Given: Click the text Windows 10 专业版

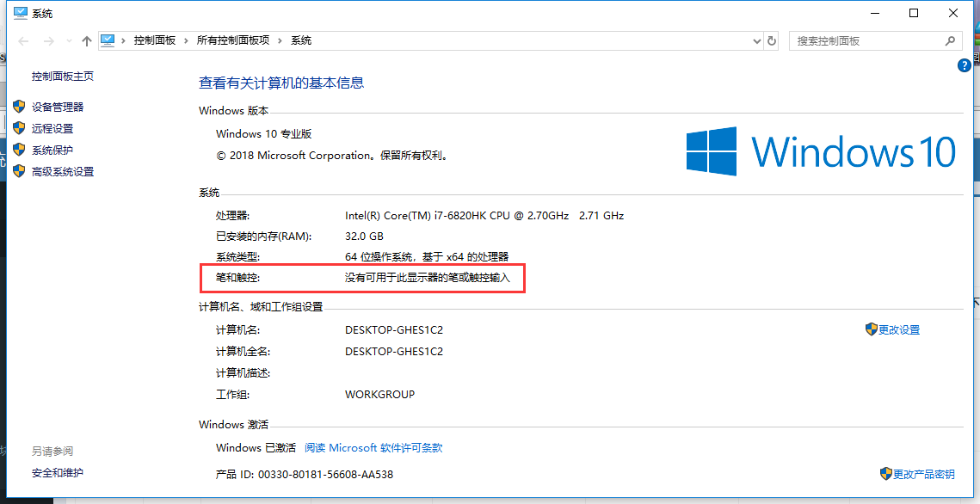Looking at the screenshot, I should pyautogui.click(x=264, y=133).
